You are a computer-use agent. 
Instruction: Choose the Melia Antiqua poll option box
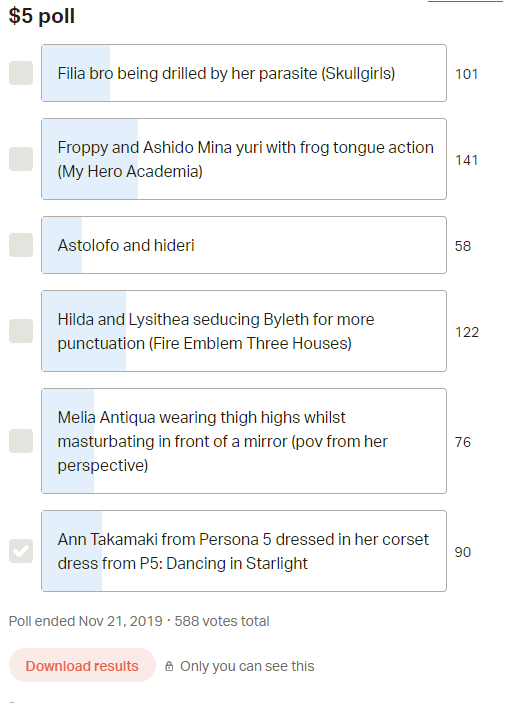[x=244, y=441]
